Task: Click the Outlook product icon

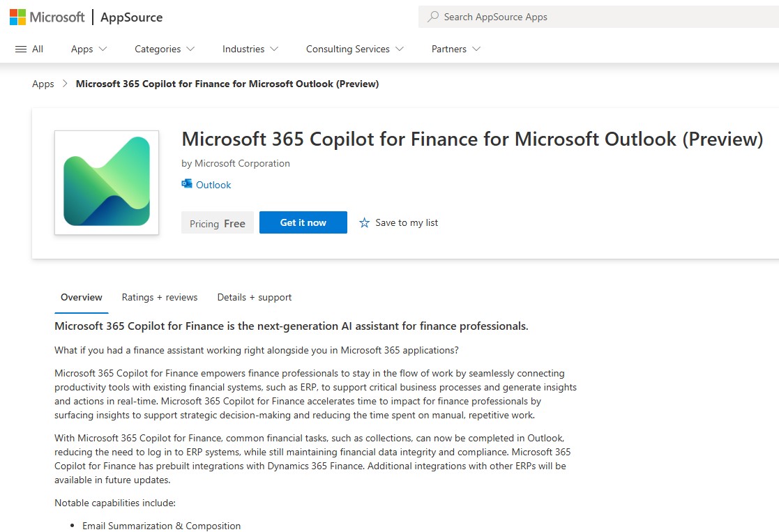Action: pyautogui.click(x=187, y=184)
